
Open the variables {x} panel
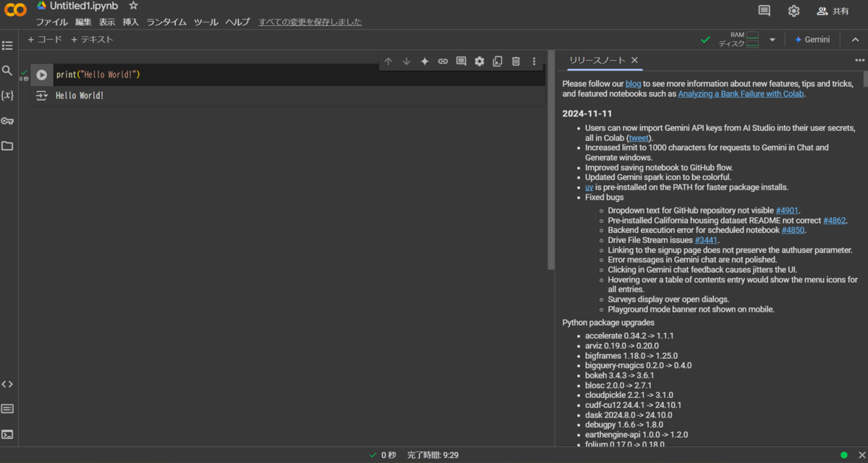point(7,95)
